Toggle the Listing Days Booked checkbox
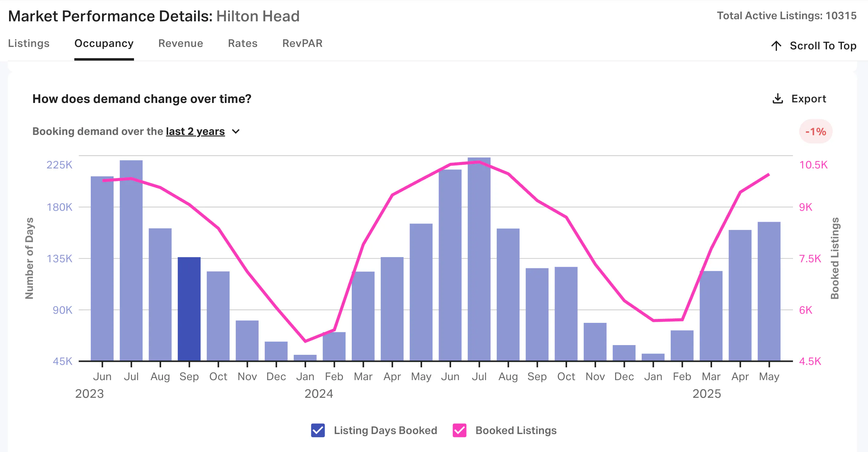Screen dimensions: 868x452 tap(318, 430)
